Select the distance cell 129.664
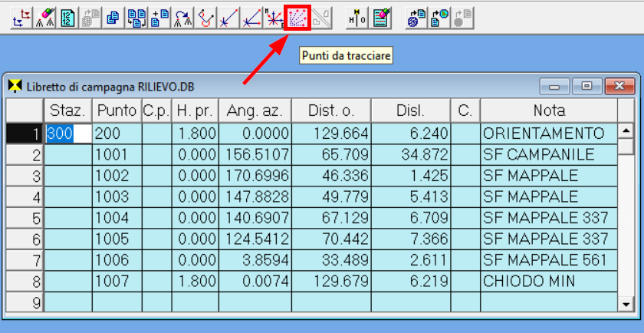Image resolution: width=644 pixels, height=333 pixels. point(331,134)
